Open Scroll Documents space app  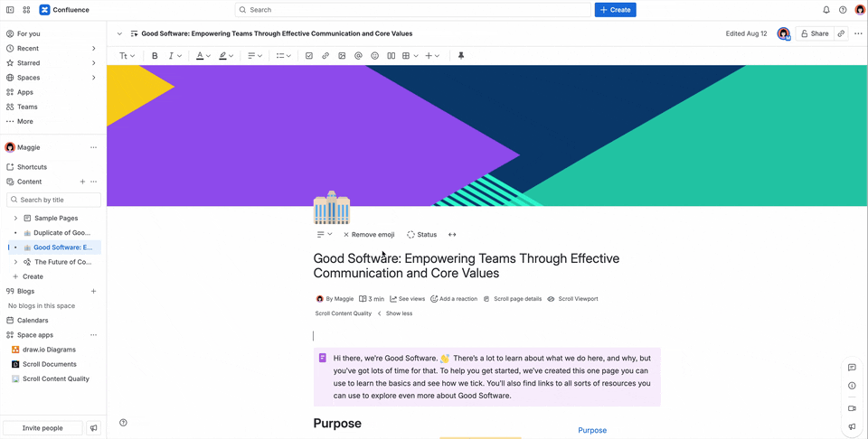[x=49, y=364]
